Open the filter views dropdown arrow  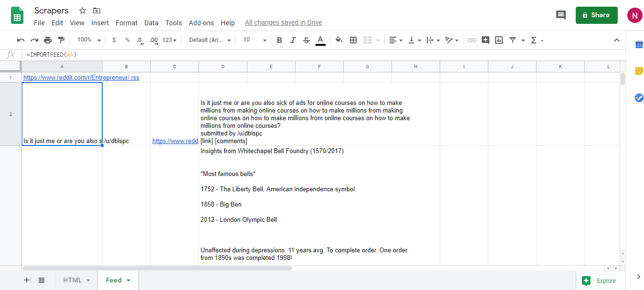coord(523,41)
